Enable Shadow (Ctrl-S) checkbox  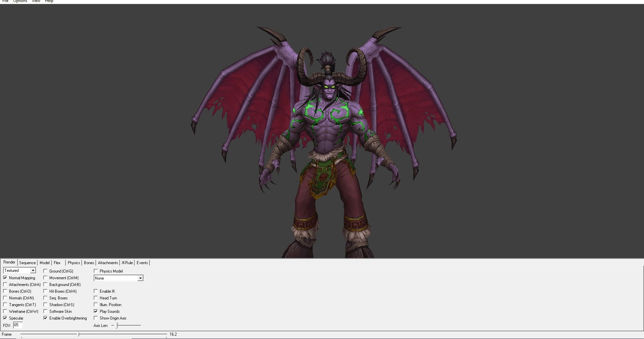45,304
